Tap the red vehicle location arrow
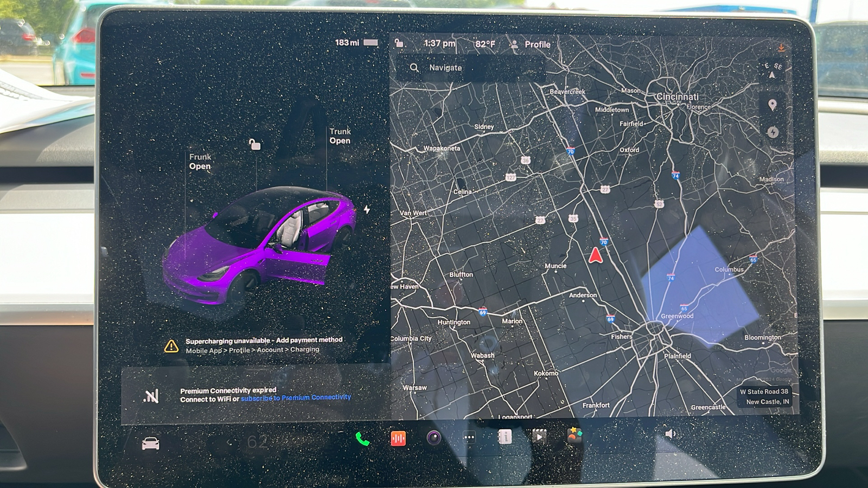 (596, 255)
